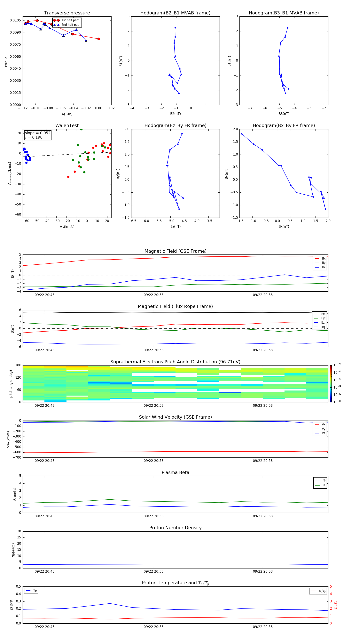The image size is (351, 644).
Task: Select the 'r = 0.198' annotation
Action: point(34,137)
